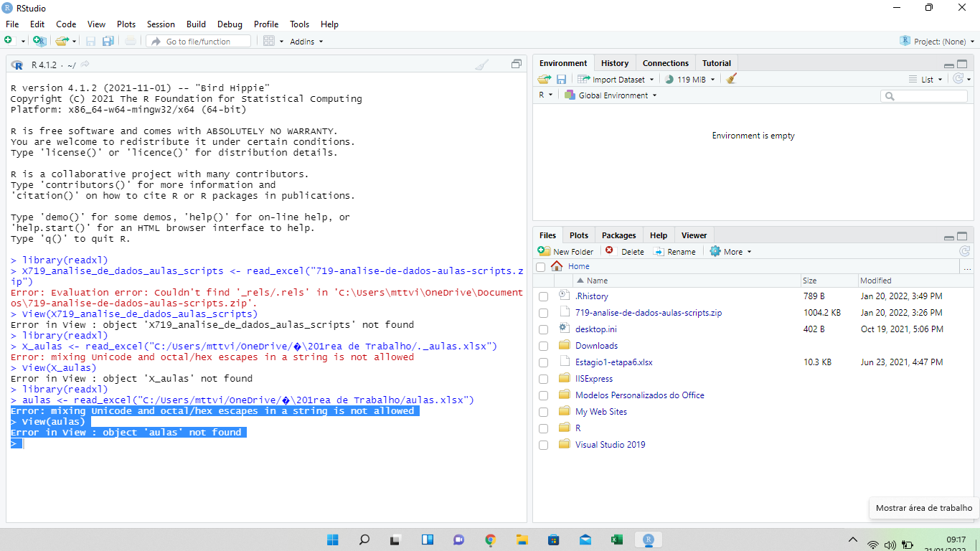Expand the recent files dropdown arrow
The width and height of the screenshot is (980, 551).
[x=74, y=42]
